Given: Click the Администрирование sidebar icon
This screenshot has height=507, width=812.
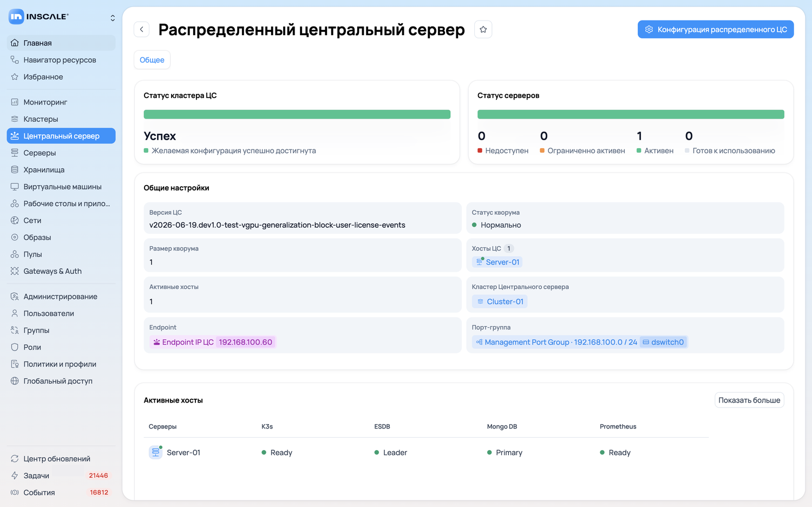Looking at the screenshot, I should [15, 297].
